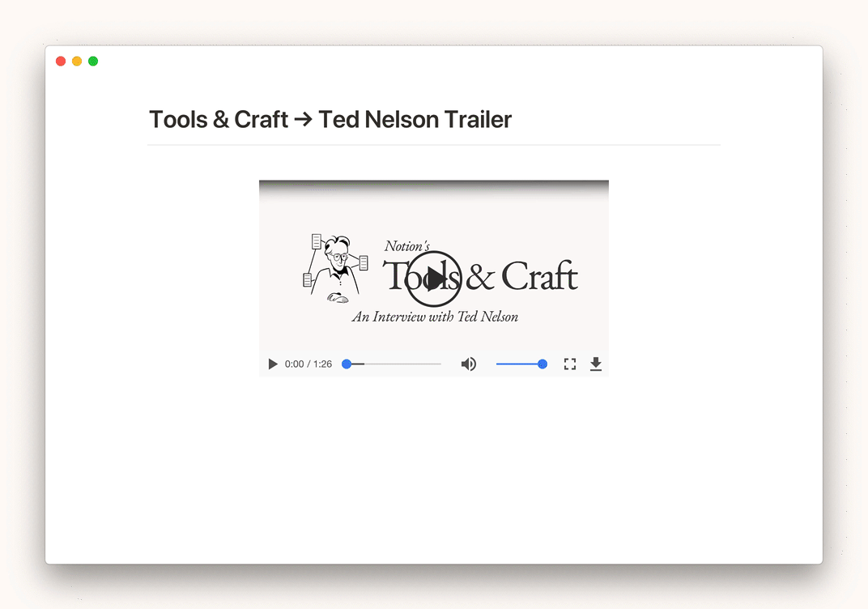The image size is (868, 609).
Task: Minimize the window using the yellow button
Action: point(77,62)
